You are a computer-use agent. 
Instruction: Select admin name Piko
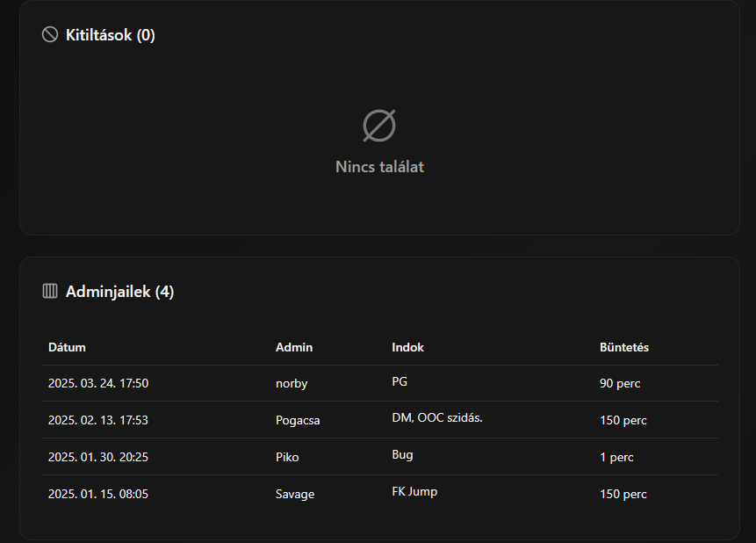287,458
